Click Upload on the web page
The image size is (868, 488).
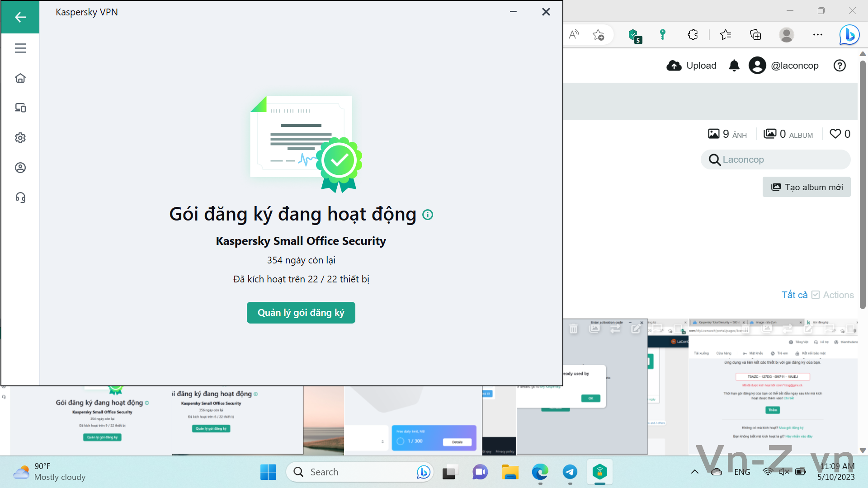(x=692, y=66)
